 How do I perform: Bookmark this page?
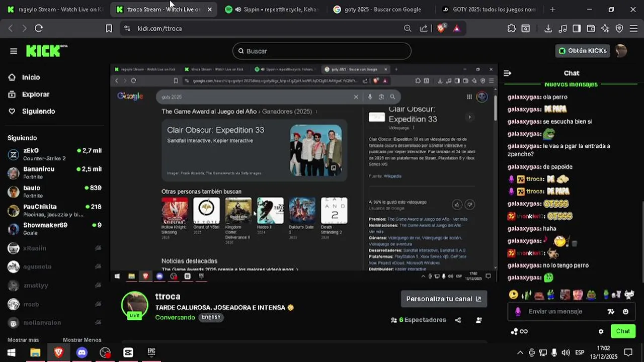tap(109, 29)
